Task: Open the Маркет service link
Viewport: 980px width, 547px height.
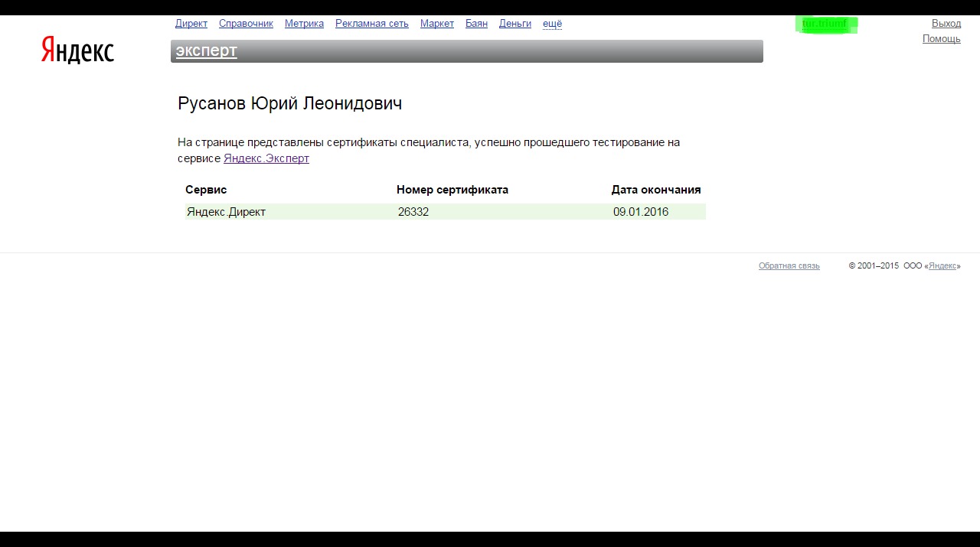Action: coord(436,23)
